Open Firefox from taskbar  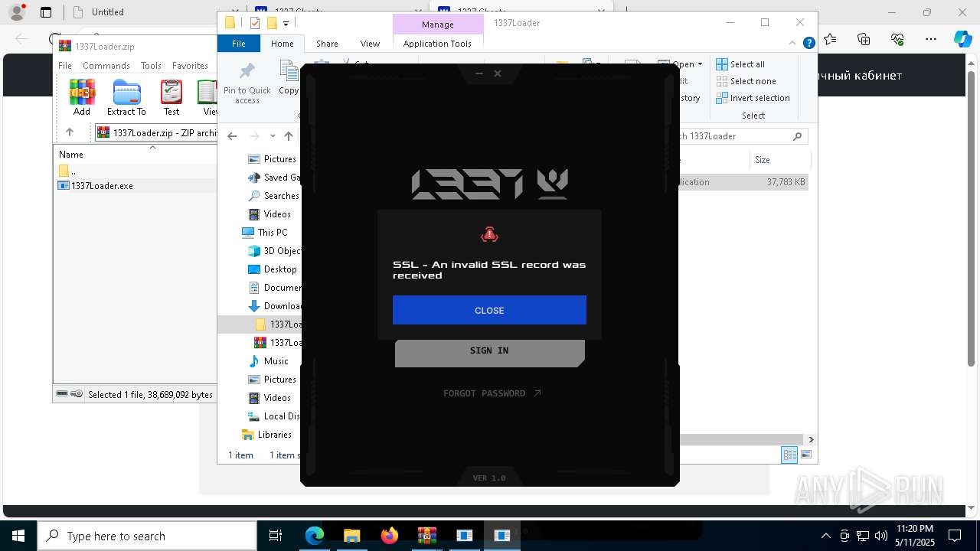click(390, 536)
